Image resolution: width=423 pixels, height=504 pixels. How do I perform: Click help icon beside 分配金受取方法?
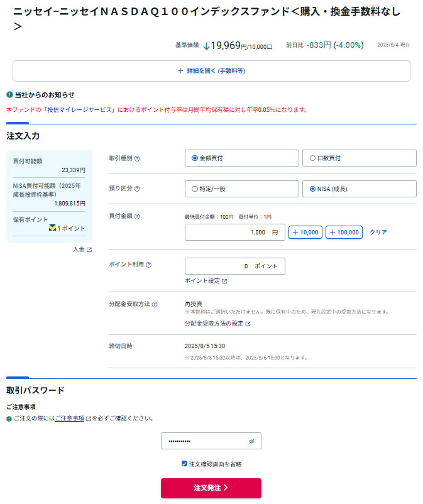(155, 304)
